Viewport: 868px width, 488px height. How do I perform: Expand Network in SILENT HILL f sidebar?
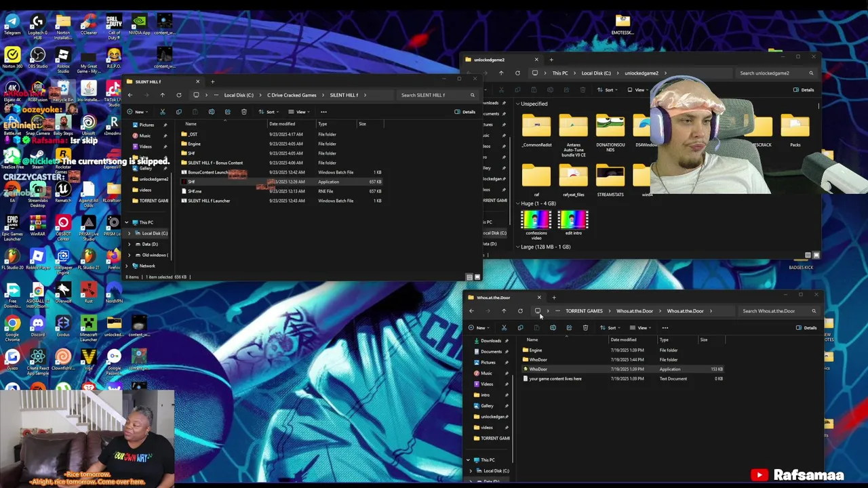[x=126, y=266]
